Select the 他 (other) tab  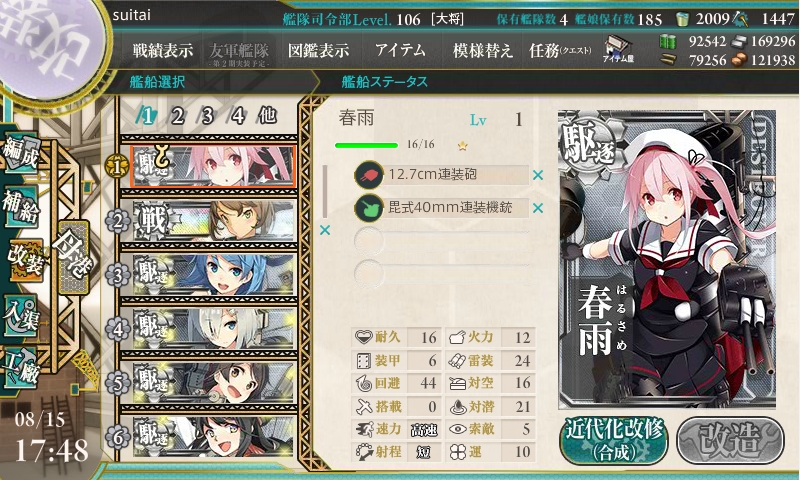267,116
